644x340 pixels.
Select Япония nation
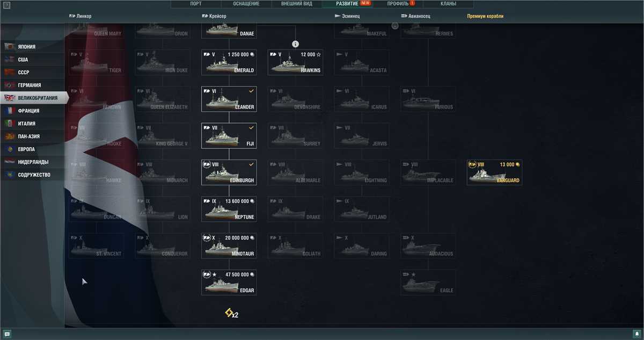33,47
